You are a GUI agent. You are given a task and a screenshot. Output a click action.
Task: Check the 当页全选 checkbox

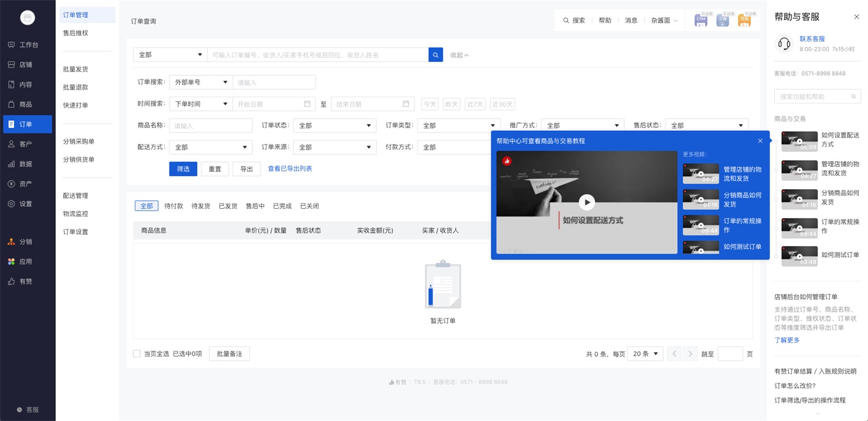(x=137, y=354)
